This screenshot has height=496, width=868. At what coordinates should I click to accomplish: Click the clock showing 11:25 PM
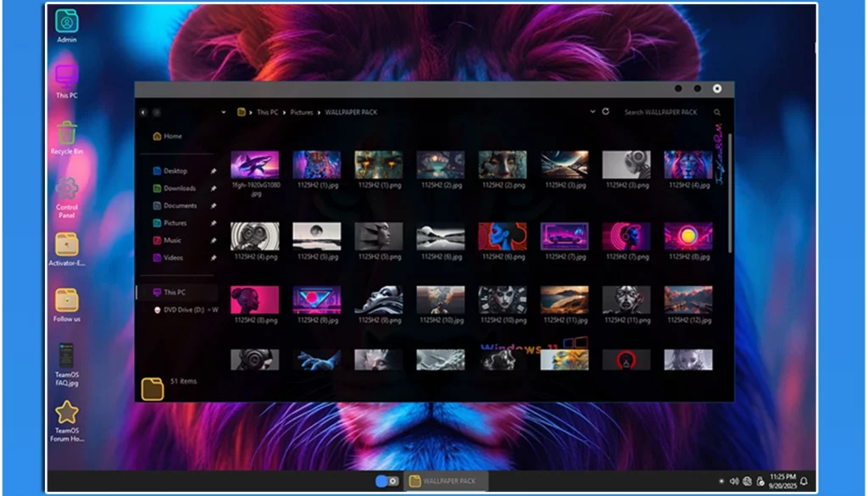point(782,482)
